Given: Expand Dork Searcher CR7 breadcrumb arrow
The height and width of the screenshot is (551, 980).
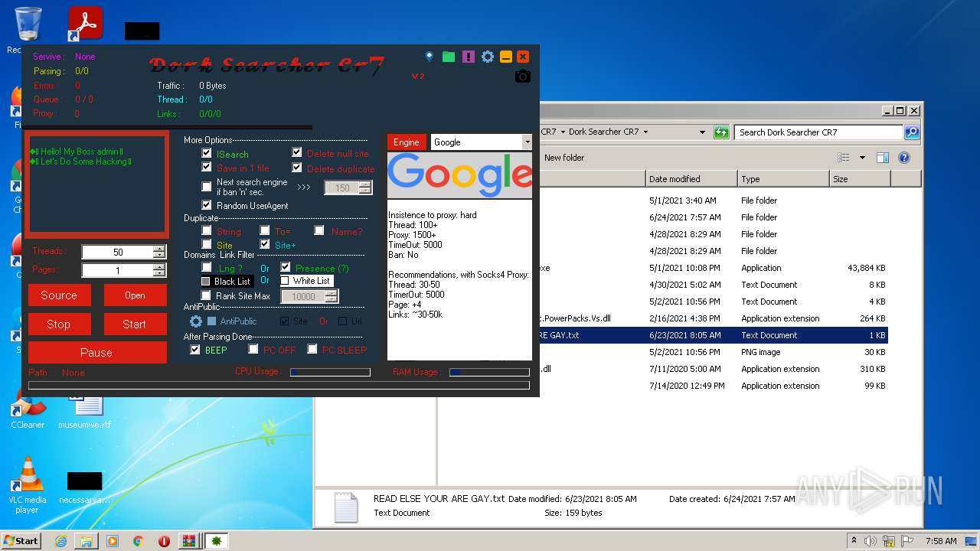Looking at the screenshot, I should click(645, 132).
